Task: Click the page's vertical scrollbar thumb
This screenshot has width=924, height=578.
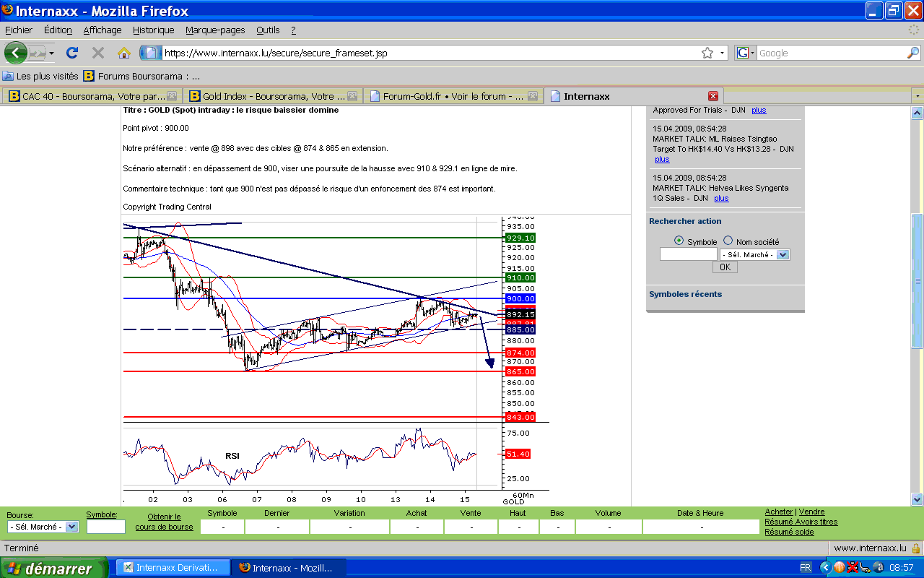Action: point(917,282)
